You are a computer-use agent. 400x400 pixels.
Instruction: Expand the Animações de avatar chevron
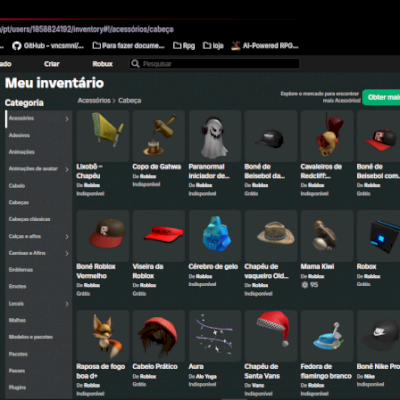tap(67, 169)
